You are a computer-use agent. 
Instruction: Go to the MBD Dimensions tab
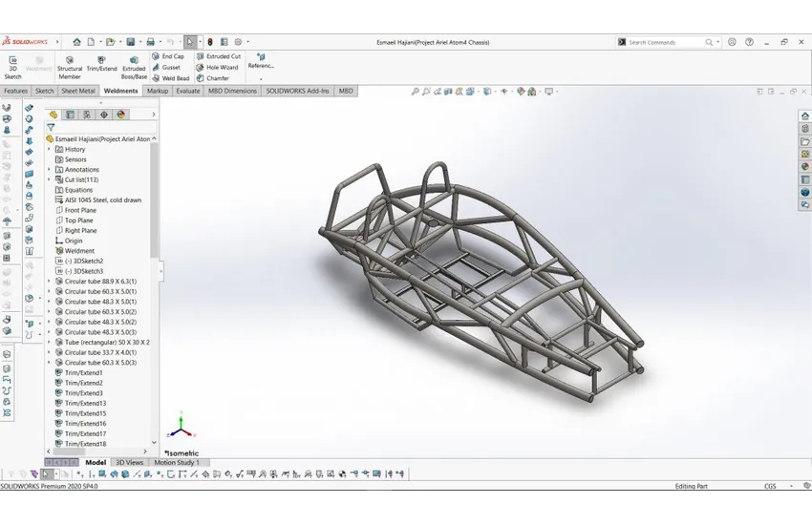pyautogui.click(x=232, y=91)
